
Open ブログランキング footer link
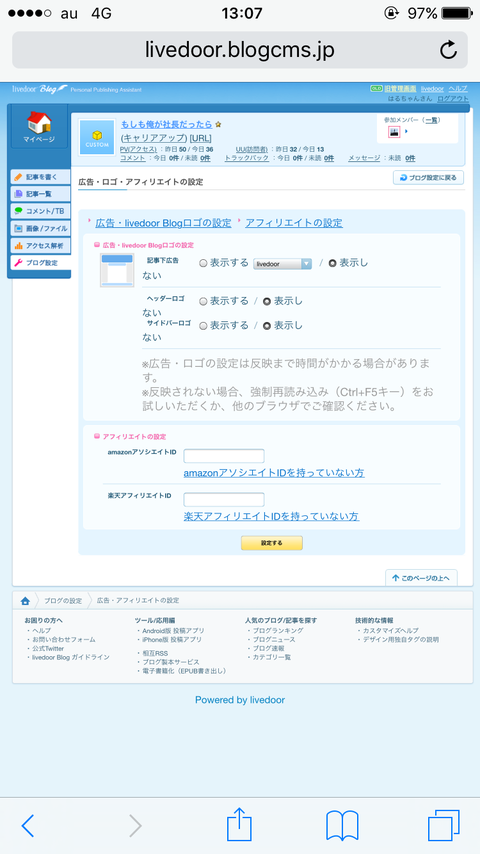[x=278, y=631]
